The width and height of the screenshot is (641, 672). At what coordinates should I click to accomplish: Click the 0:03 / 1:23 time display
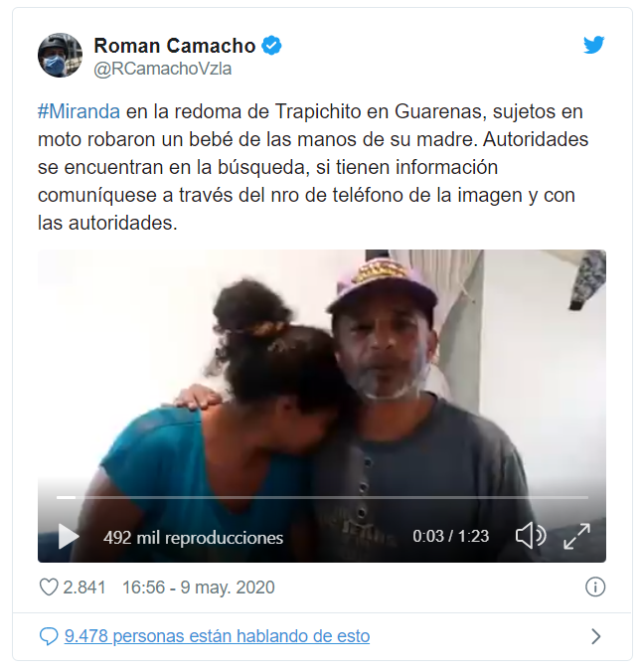[x=451, y=536]
